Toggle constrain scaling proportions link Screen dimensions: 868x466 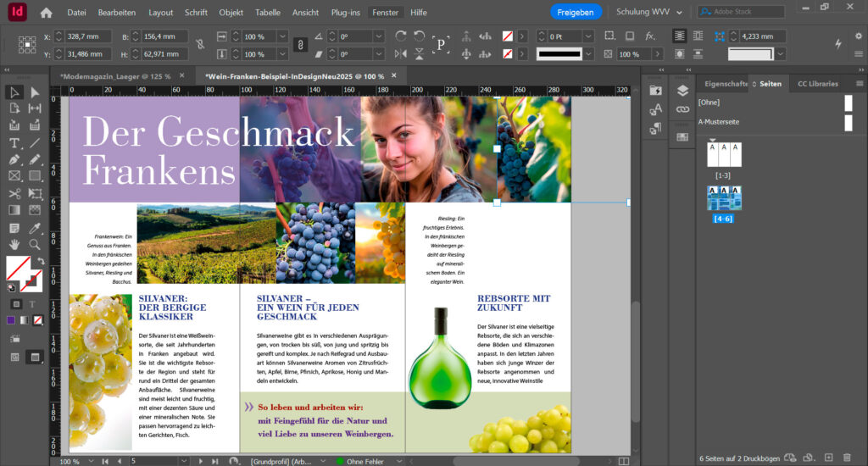pos(300,45)
